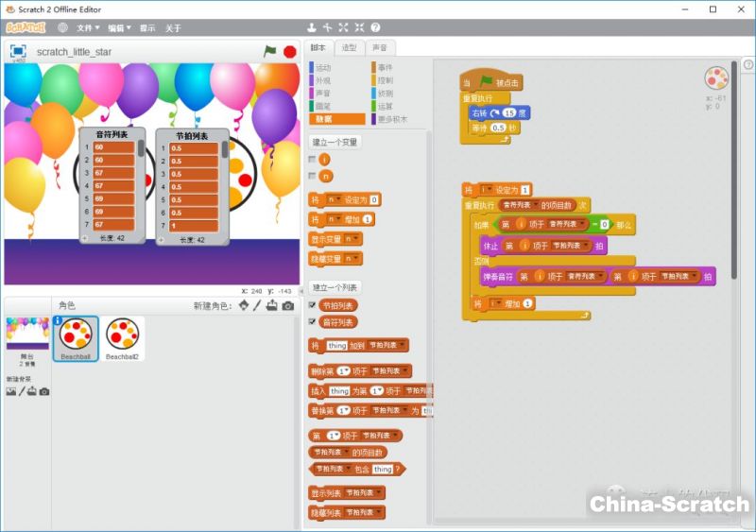Paint a new sprite with brush icon
This screenshot has height=532, width=756.
(257, 306)
